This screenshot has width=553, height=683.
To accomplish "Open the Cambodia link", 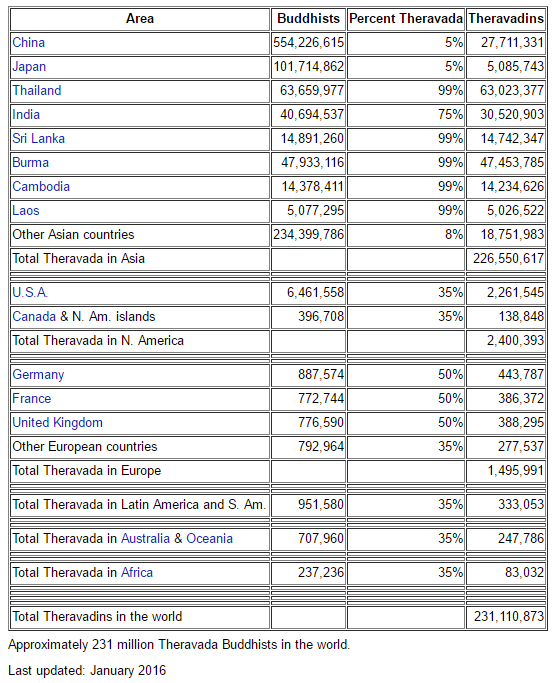I will (41, 186).
